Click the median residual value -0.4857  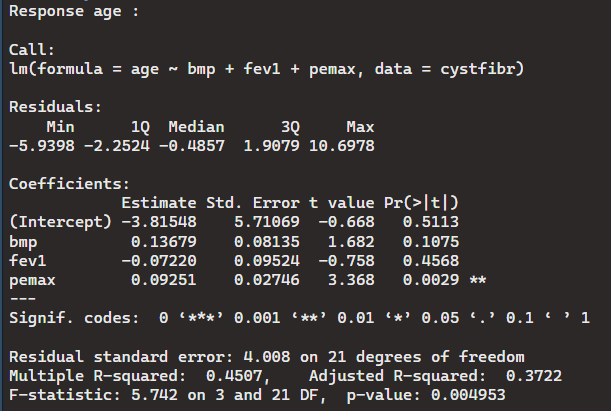tap(194, 147)
